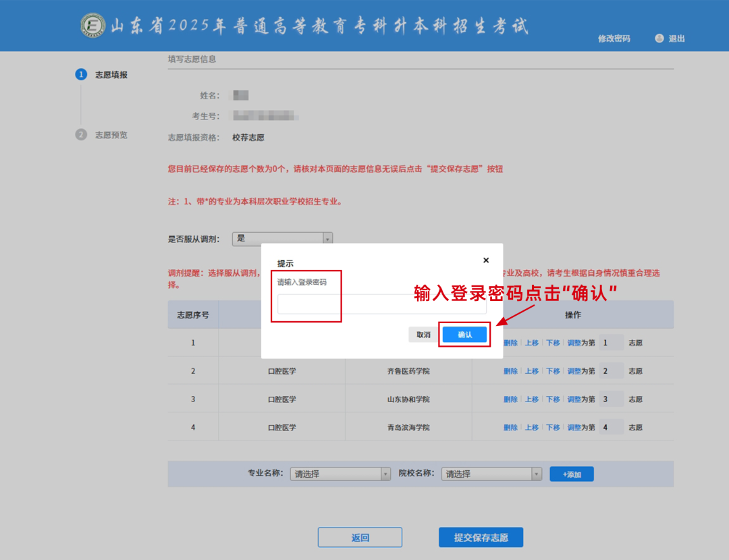Click the user avatar icon beside 退出
This screenshot has width=729, height=560.
point(659,38)
